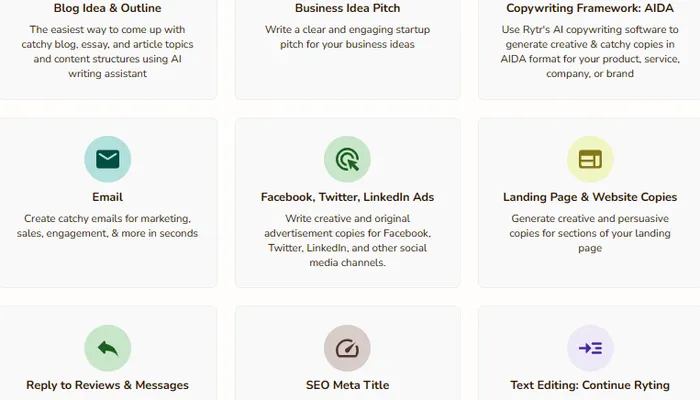Click the landing page copies description
The image size is (700, 400).
coord(589,233)
